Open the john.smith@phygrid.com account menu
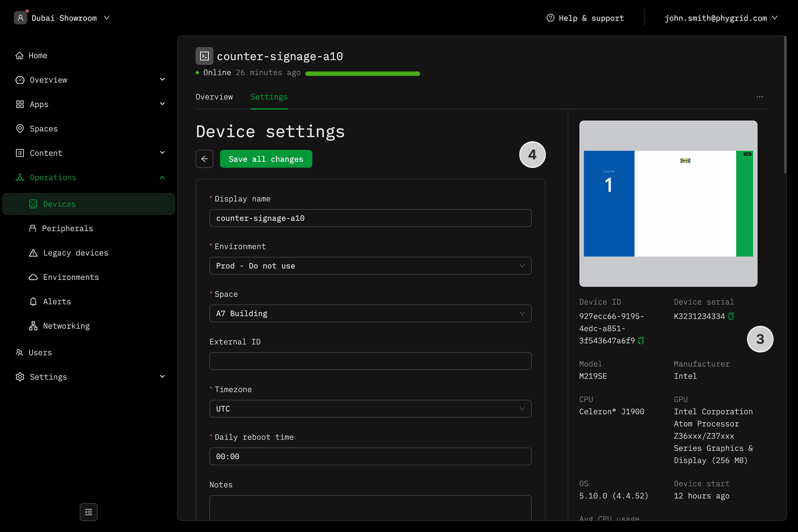This screenshot has width=798, height=532. (x=720, y=18)
